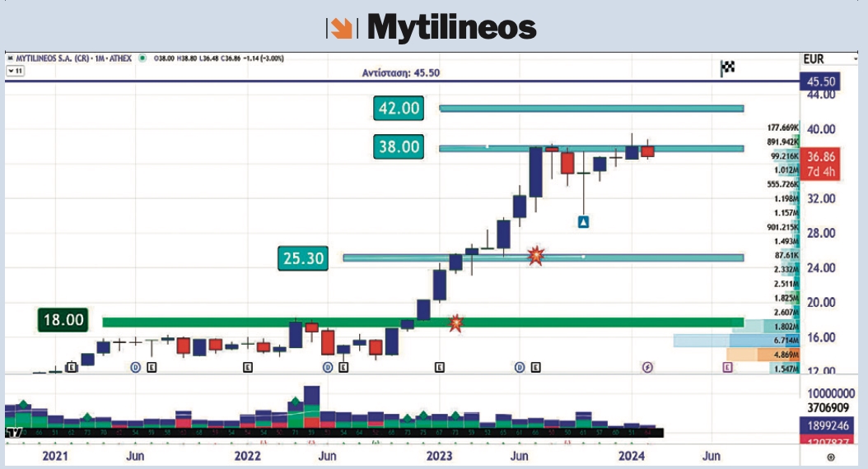868x469 pixels.
Task: Click the blue 1899246 volume value tag
Action: click(x=828, y=426)
